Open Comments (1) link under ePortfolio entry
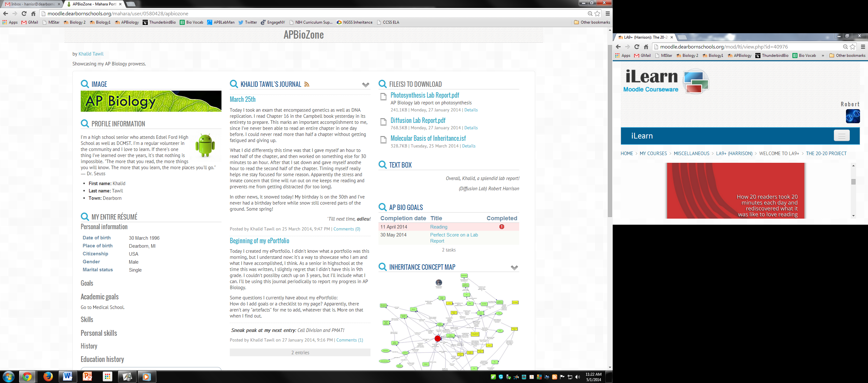Screen dimensions: 868x383 (x=349, y=340)
